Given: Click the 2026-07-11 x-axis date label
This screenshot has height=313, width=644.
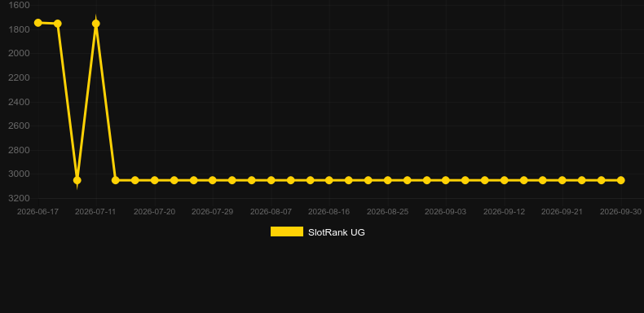Looking at the screenshot, I should (x=96, y=212).
